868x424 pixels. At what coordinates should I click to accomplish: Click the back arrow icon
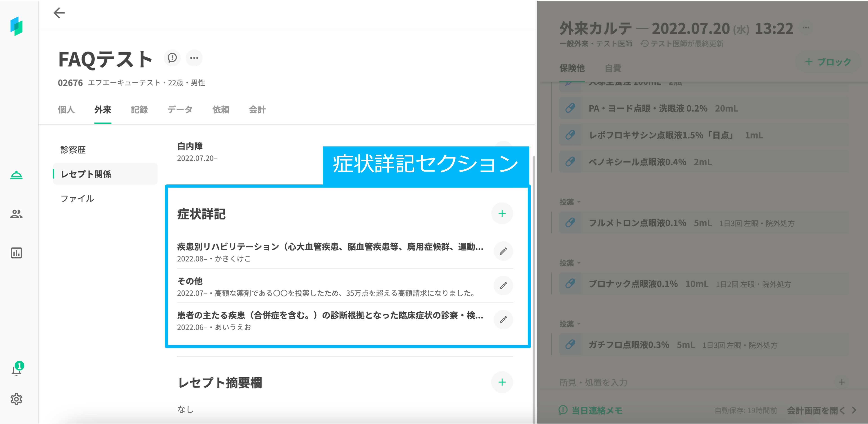coord(59,13)
